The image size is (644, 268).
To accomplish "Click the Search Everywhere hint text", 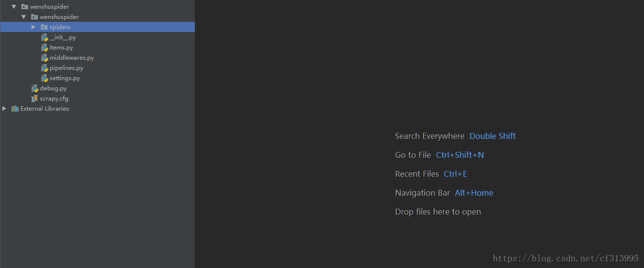I will [430, 136].
